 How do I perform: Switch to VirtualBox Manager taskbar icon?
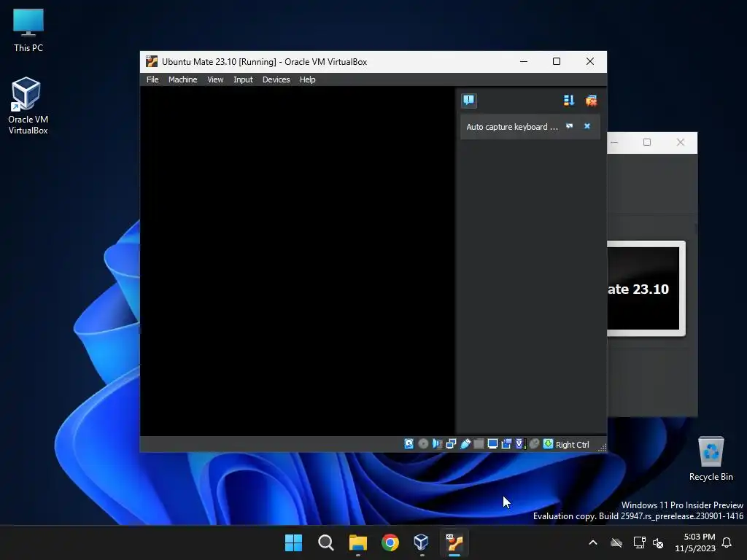(x=422, y=542)
